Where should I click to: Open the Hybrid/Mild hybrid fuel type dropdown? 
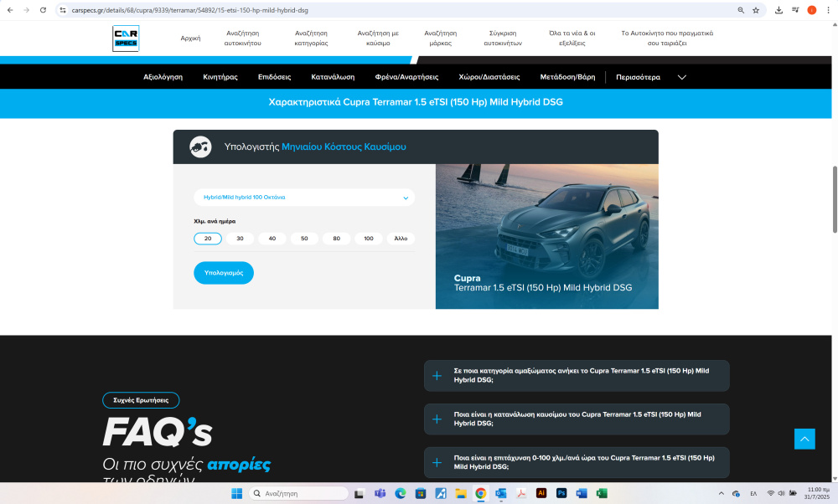(x=303, y=198)
